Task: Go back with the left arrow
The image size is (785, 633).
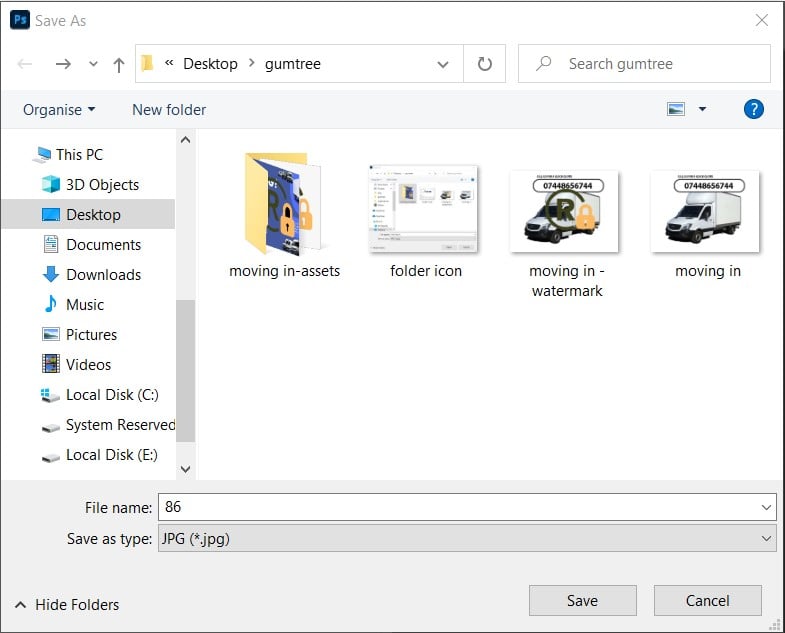Action: point(25,64)
